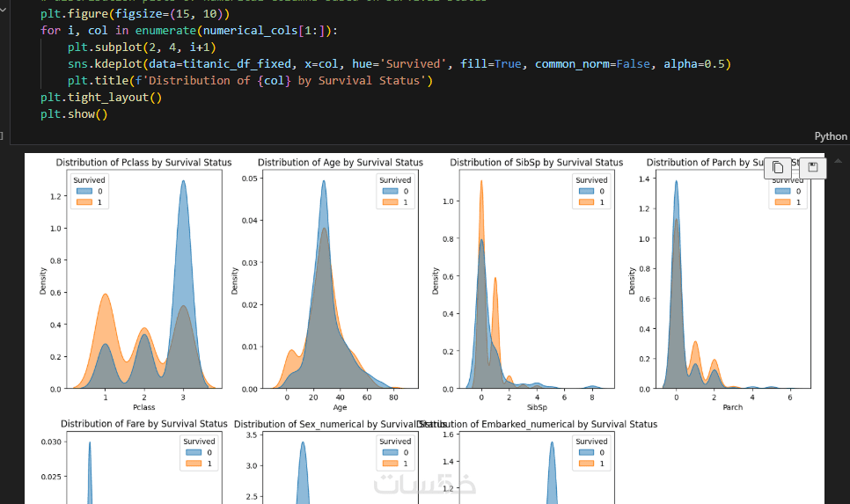The width and height of the screenshot is (850, 504).
Task: Click 'Distribution of Age by Survival Status' title
Action: (341, 163)
